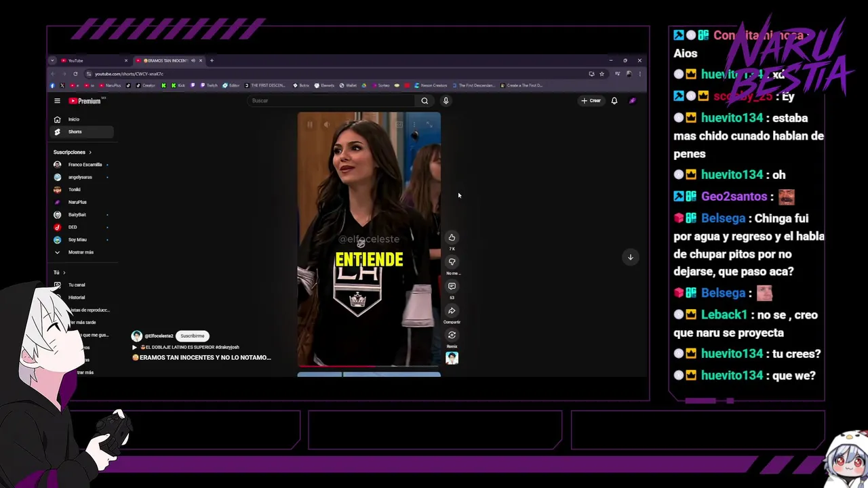This screenshot has width=868, height=488.
Task: Reload the page
Action: click(x=75, y=73)
